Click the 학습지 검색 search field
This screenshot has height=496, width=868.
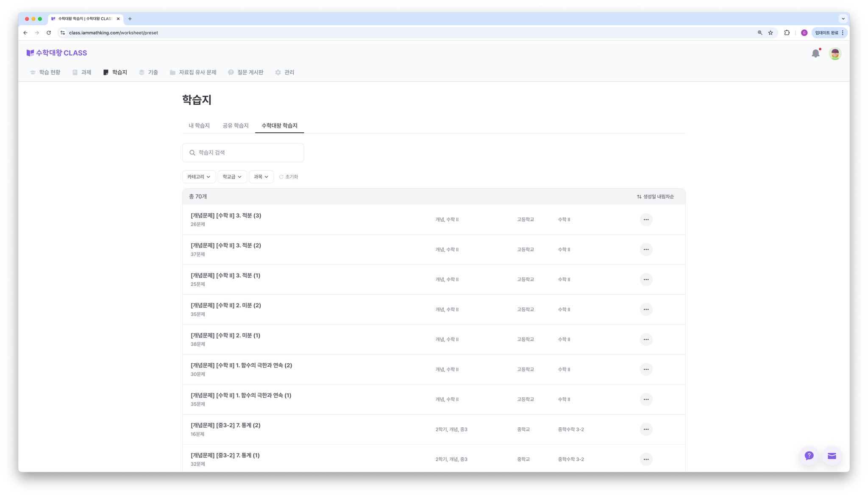pos(243,153)
